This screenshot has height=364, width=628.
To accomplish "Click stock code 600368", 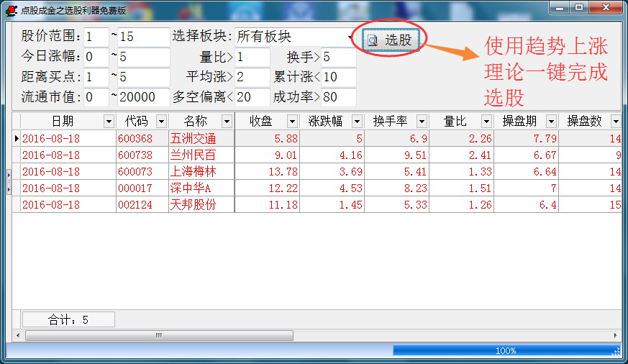I will coord(135,139).
